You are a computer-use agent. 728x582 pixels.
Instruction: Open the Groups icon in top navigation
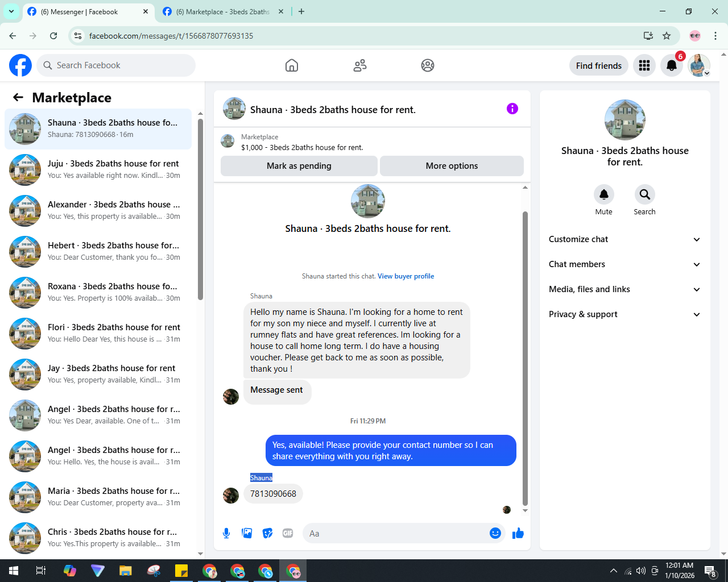pos(428,65)
